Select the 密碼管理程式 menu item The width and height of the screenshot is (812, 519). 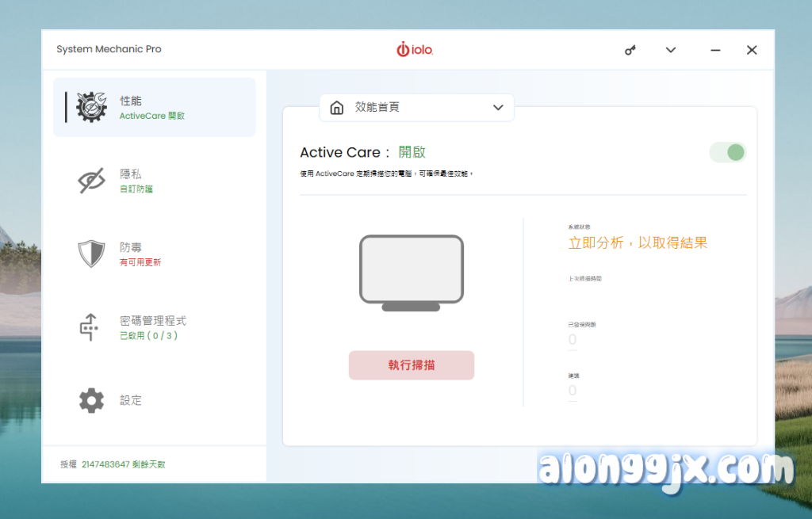coord(153,321)
